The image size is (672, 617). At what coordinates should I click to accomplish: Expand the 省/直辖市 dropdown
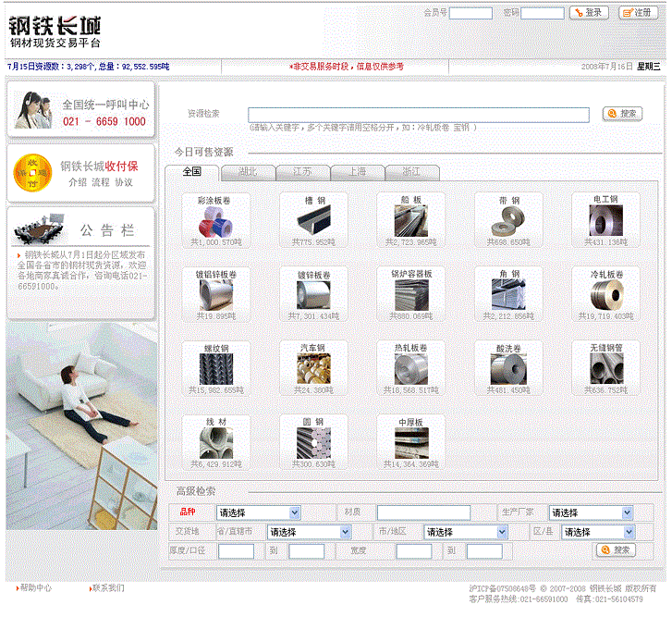point(309,532)
